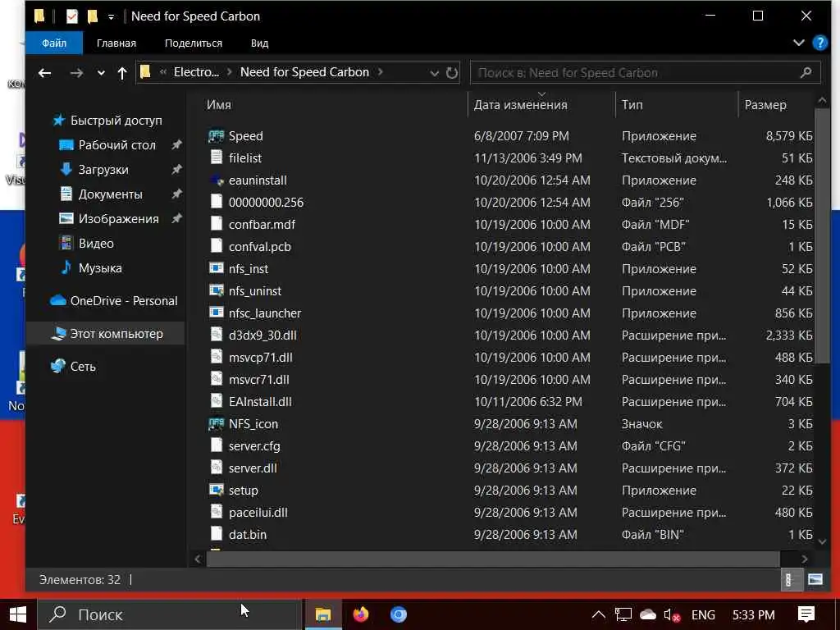This screenshot has width=840, height=630.
Task: Show hidden tray icons chevron
Action: (598, 614)
